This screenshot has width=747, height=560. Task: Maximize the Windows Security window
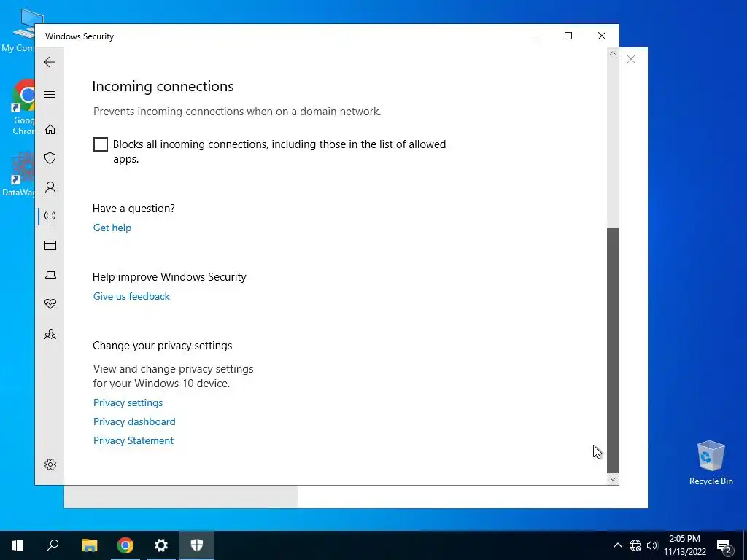[x=568, y=36]
